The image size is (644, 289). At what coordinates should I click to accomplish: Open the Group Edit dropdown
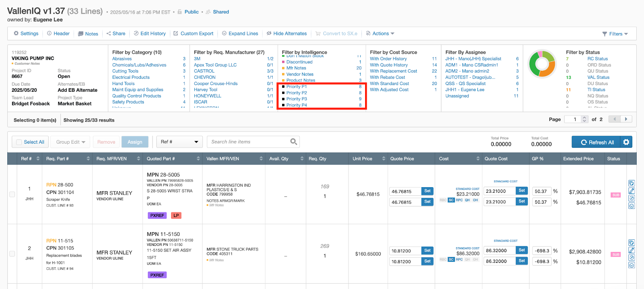[71, 142]
